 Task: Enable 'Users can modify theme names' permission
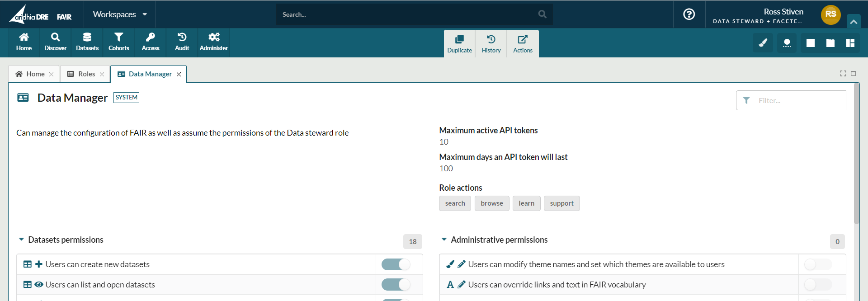pyautogui.click(x=818, y=264)
